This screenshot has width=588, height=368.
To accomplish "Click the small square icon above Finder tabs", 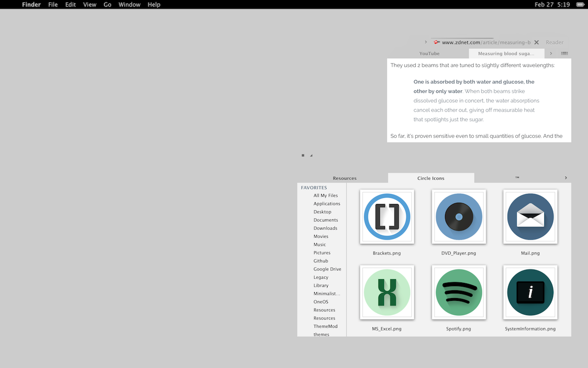I will 303,155.
